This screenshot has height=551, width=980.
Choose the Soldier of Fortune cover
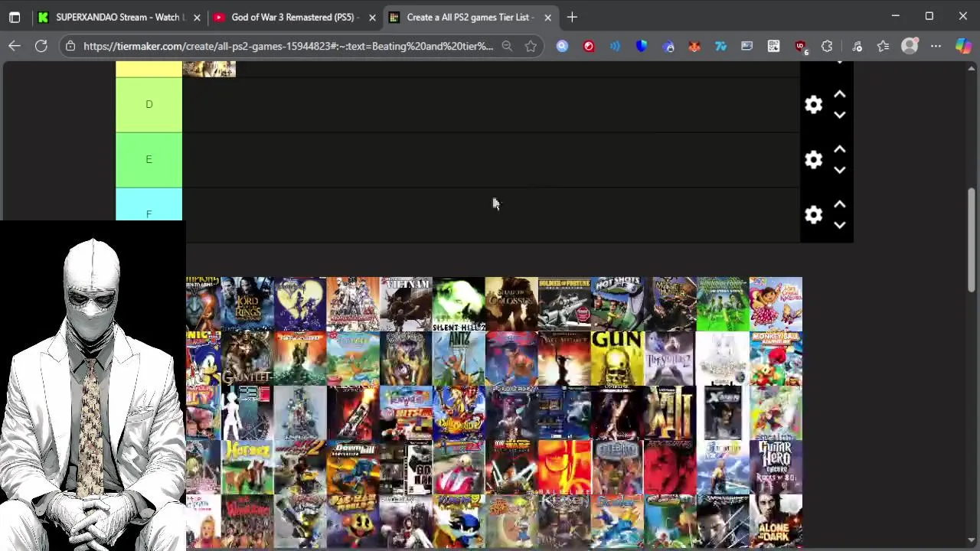tap(564, 304)
